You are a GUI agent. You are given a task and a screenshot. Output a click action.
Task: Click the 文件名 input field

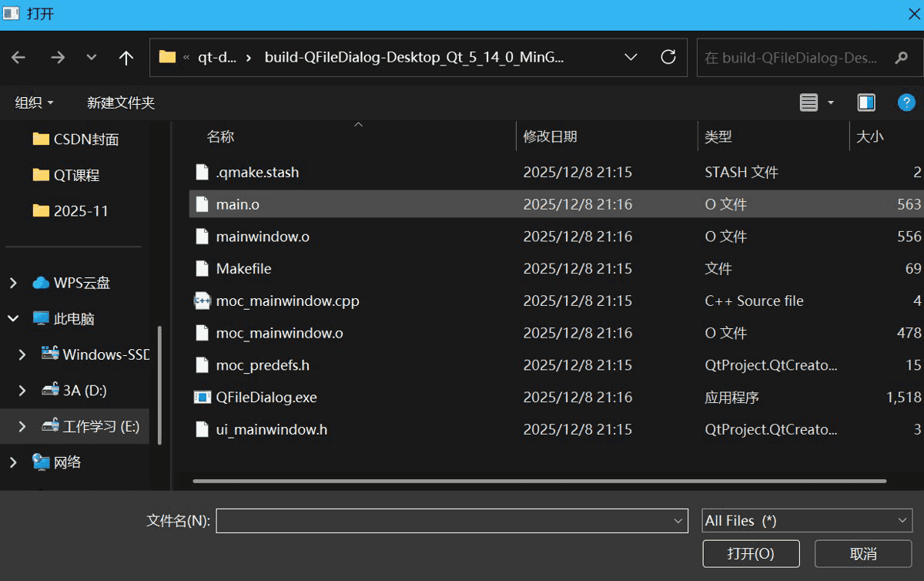pyautogui.click(x=444, y=521)
